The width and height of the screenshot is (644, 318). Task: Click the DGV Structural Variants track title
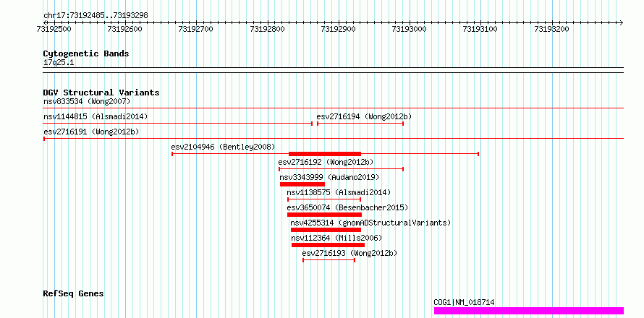click(101, 93)
